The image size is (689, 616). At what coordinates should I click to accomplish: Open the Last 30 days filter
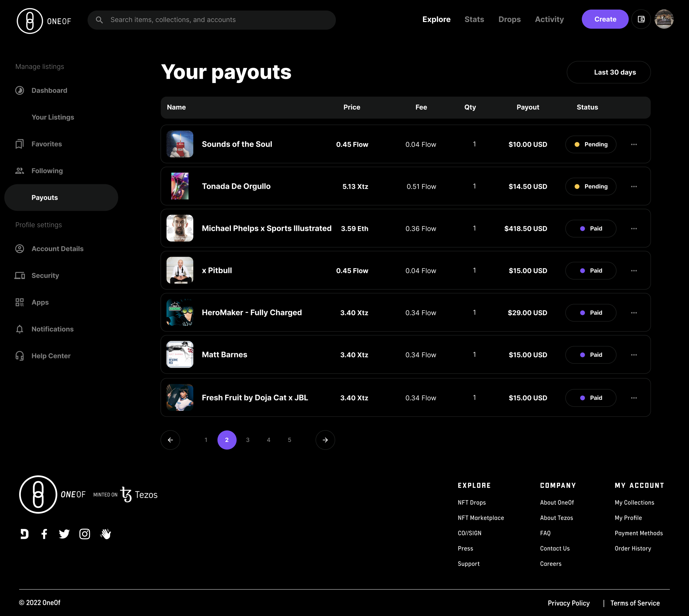click(x=608, y=72)
